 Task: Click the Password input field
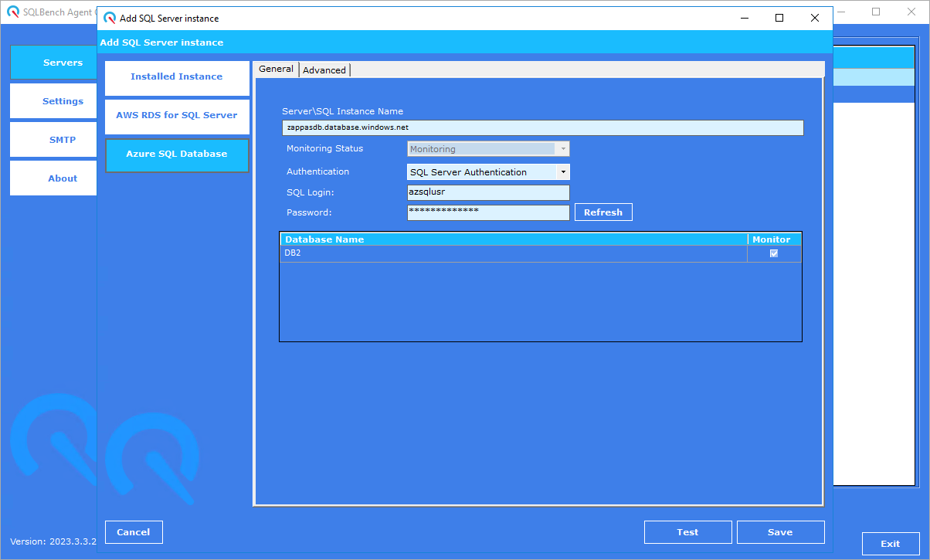(x=488, y=212)
